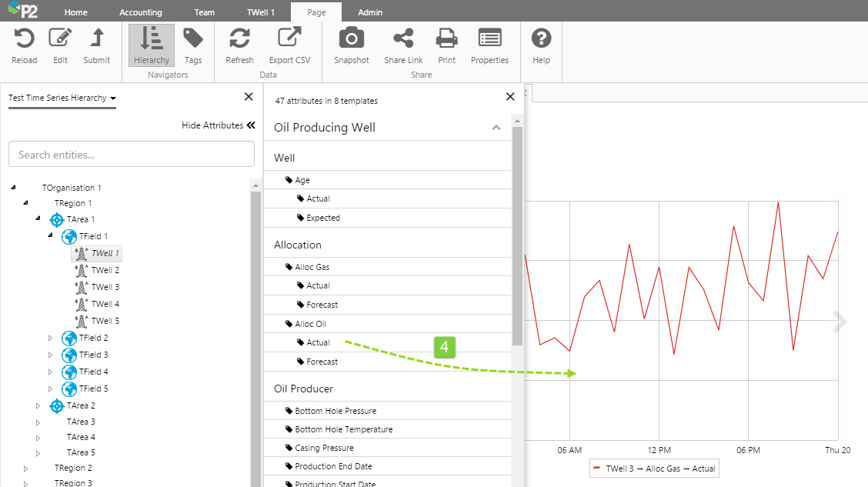Open Edit mode with pencil icon
The height and width of the screenshot is (487, 868).
60,39
